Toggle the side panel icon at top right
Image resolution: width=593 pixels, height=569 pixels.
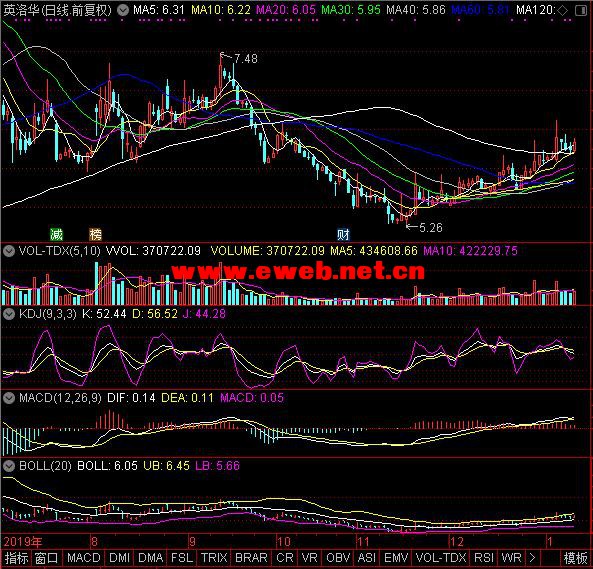581,11
